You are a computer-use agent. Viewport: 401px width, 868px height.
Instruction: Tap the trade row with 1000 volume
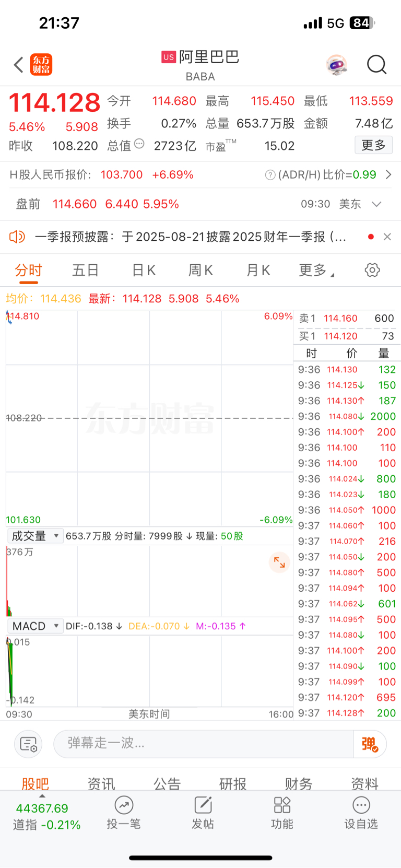pos(347,510)
